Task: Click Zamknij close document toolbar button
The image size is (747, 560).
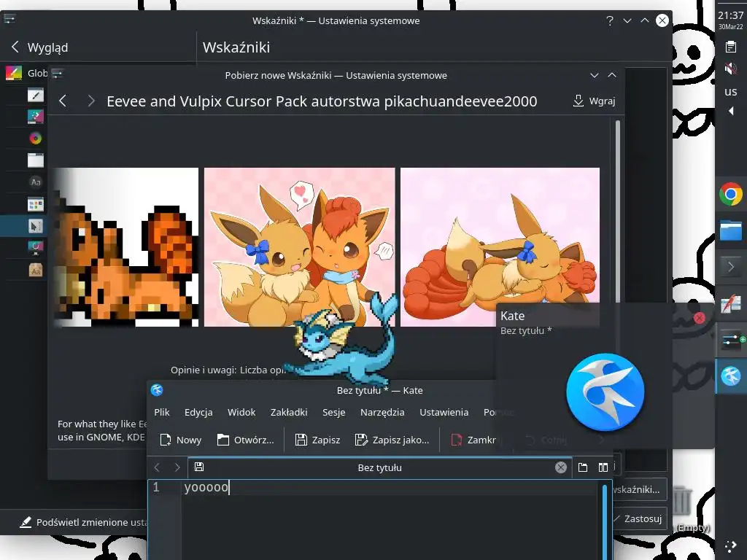Action: [x=473, y=440]
